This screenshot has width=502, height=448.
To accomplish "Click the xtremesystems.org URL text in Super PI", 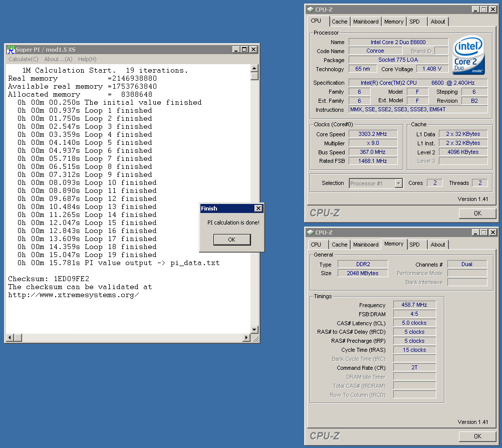I will 74,295.
